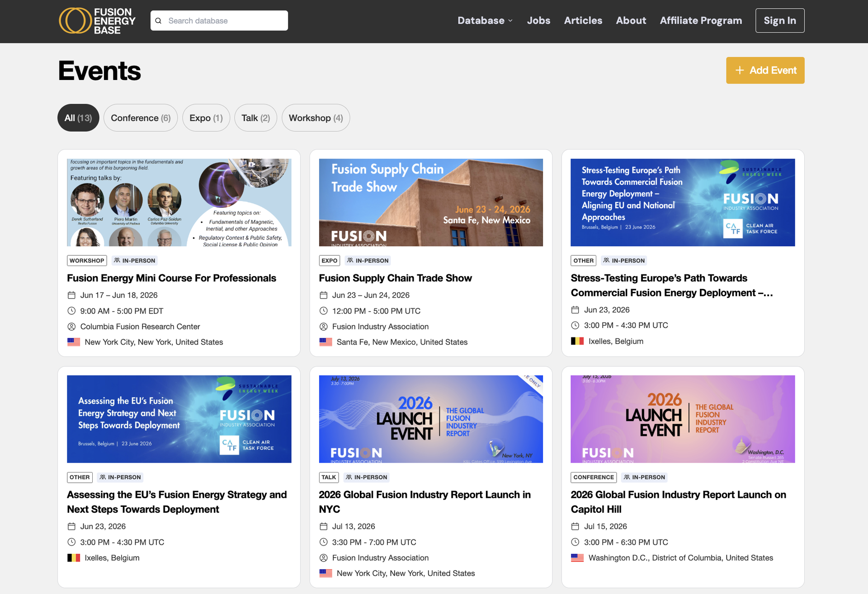Click the clock icon in Stress-Testing Europe's Path card
The image size is (868, 594).
[x=575, y=325]
